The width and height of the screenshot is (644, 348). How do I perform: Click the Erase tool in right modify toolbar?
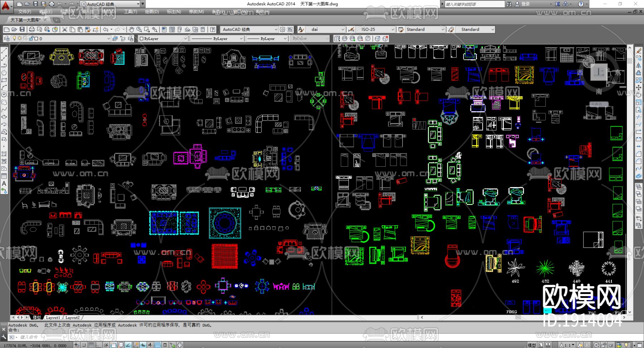click(639, 50)
